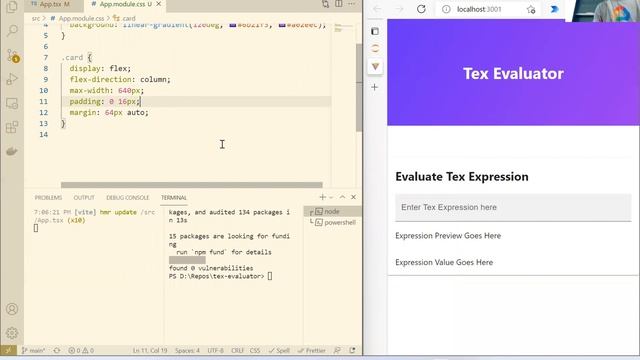Split the editor to the right
Image resolution: width=640 pixels, height=360 pixels.
[339, 4]
